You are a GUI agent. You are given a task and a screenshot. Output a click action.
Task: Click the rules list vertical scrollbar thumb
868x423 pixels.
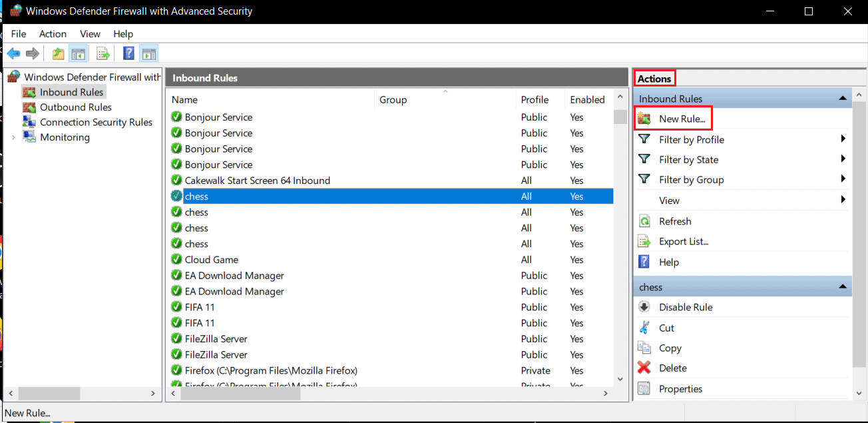pos(620,117)
